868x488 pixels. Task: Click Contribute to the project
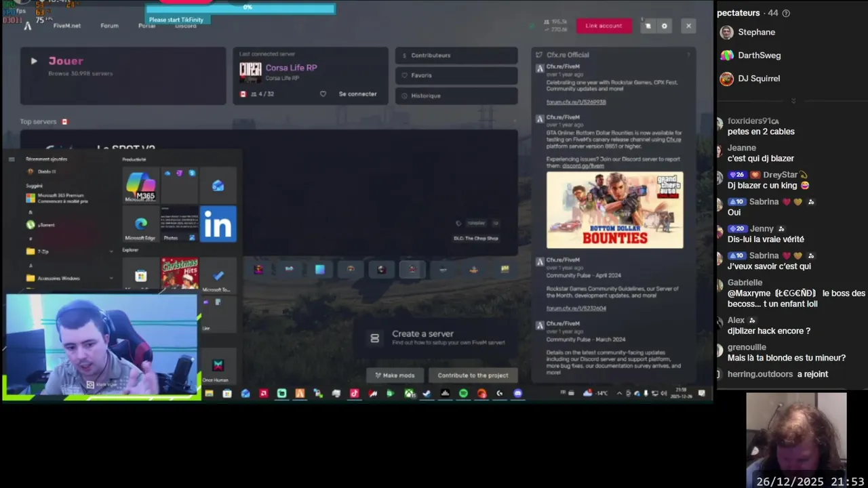473,375
